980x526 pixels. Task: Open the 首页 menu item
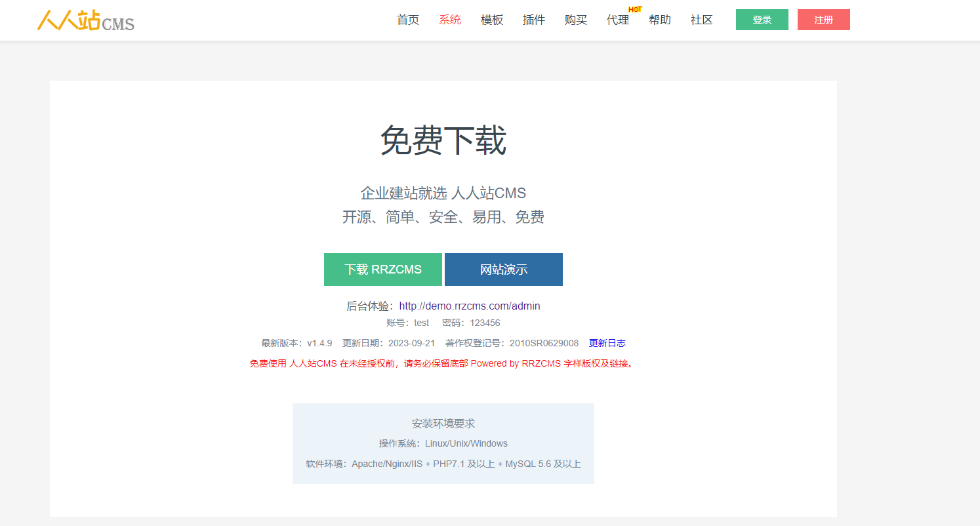[x=408, y=20]
